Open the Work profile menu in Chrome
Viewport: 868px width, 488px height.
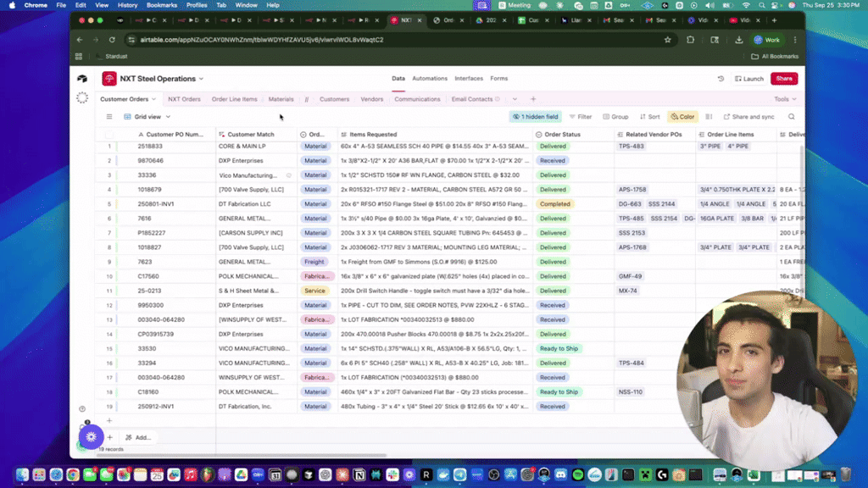click(x=766, y=40)
